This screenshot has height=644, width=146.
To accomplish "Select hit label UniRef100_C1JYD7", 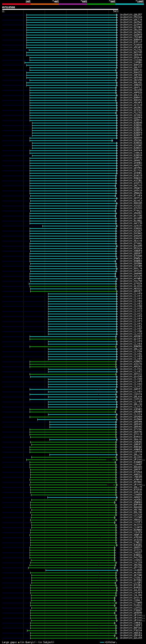I will click(131, 329).
